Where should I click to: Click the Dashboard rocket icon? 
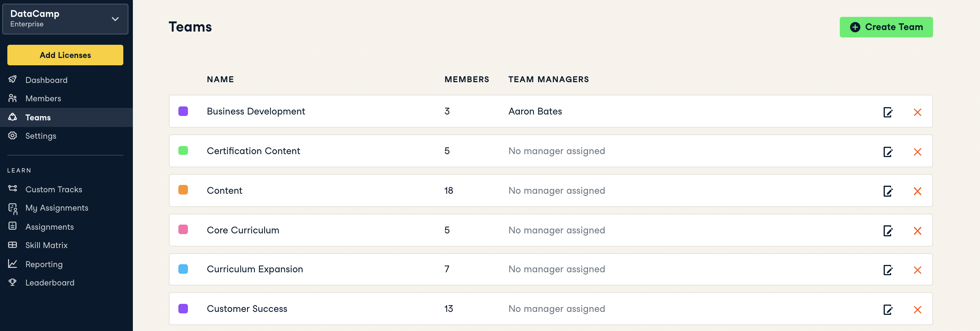[12, 80]
